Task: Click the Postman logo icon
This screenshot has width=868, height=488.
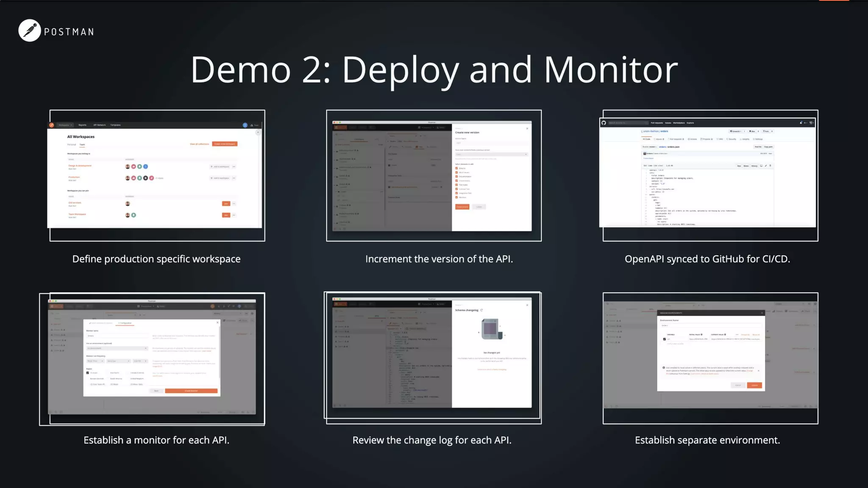Action: click(30, 30)
